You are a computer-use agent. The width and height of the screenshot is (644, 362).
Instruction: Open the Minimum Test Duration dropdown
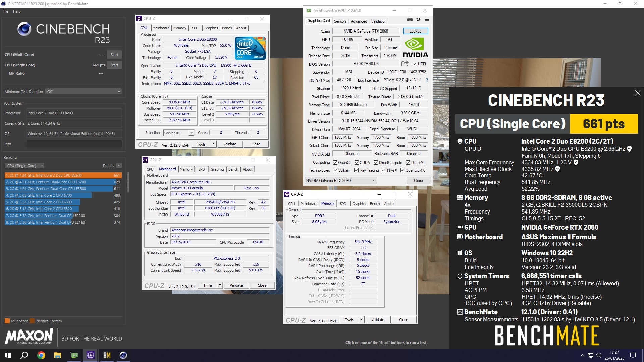[83, 92]
